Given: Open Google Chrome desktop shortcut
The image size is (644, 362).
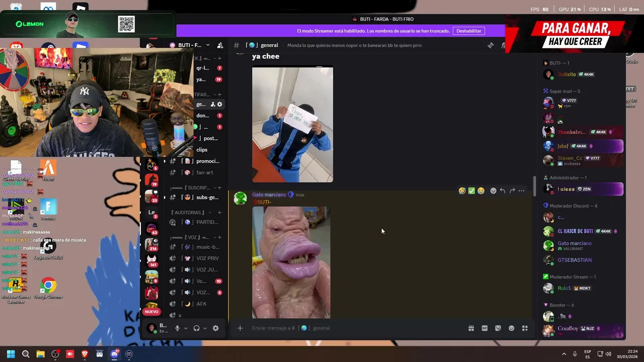Looking at the screenshot, I should tap(48, 289).
